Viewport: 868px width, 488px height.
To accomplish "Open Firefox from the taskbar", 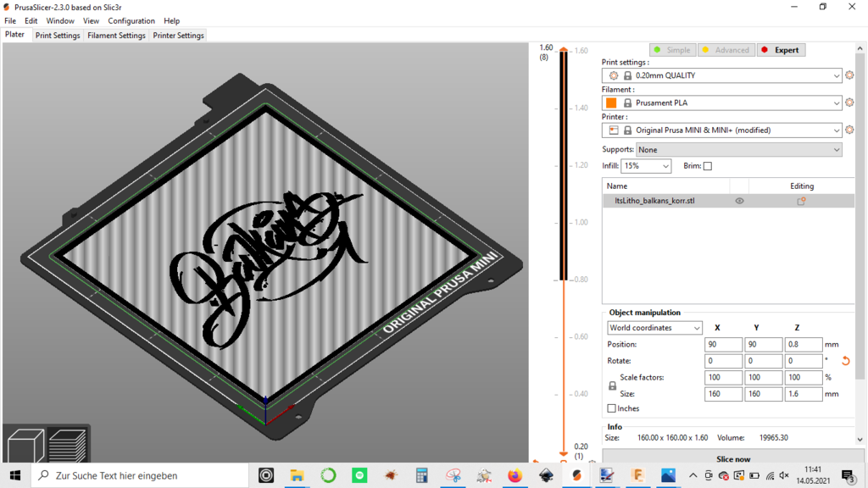I will 515,475.
